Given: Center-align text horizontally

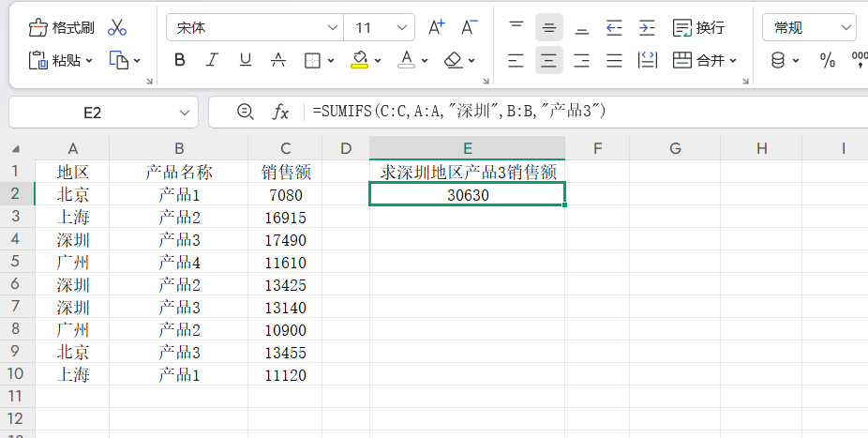Looking at the screenshot, I should coord(548,61).
